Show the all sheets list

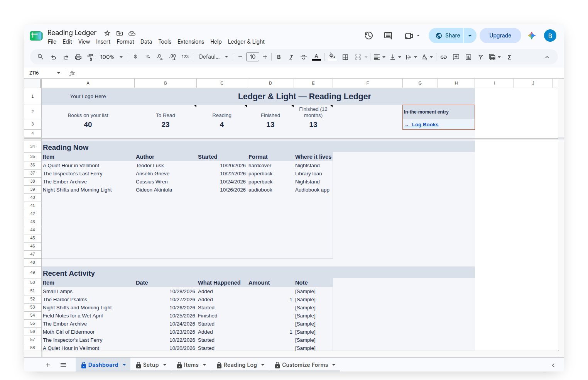[x=63, y=365]
